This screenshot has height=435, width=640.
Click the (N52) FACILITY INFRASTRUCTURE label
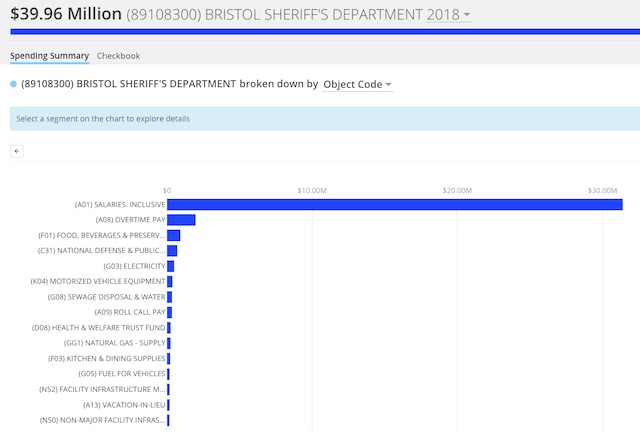click(102, 389)
